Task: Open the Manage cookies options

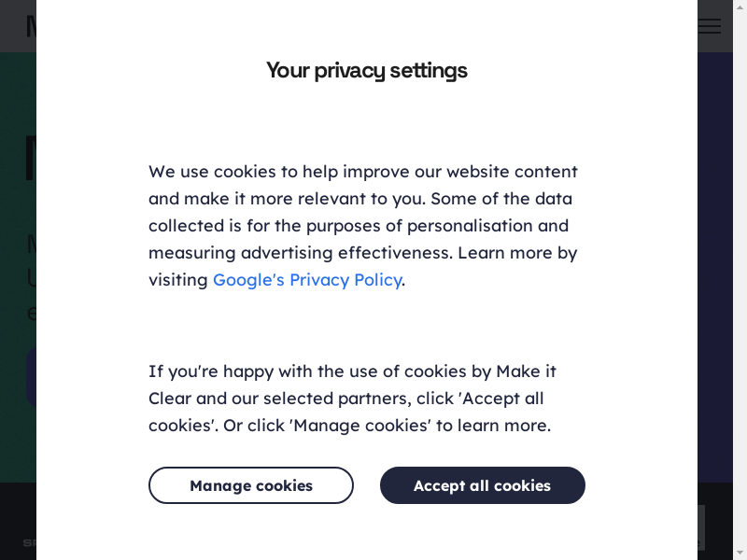Action: point(251,485)
